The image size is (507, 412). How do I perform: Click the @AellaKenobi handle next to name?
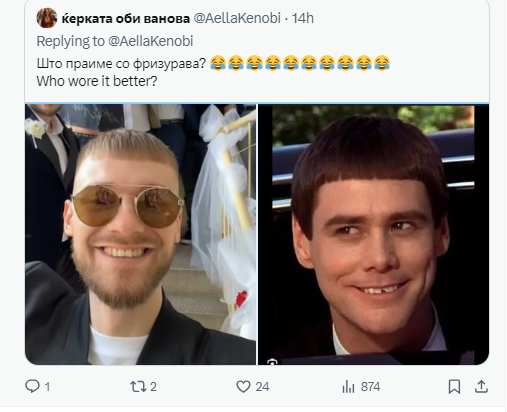(237, 18)
